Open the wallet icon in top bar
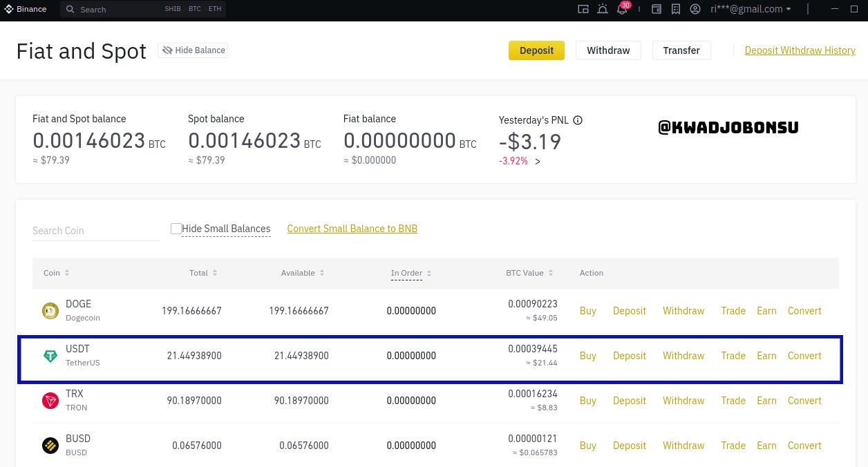 (657, 9)
